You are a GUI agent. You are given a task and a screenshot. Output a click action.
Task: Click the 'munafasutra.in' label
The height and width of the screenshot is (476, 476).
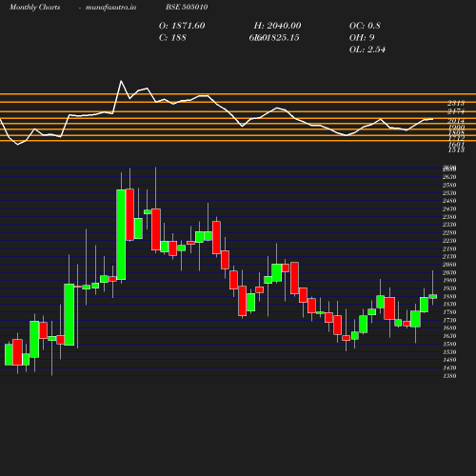[x=110, y=7]
